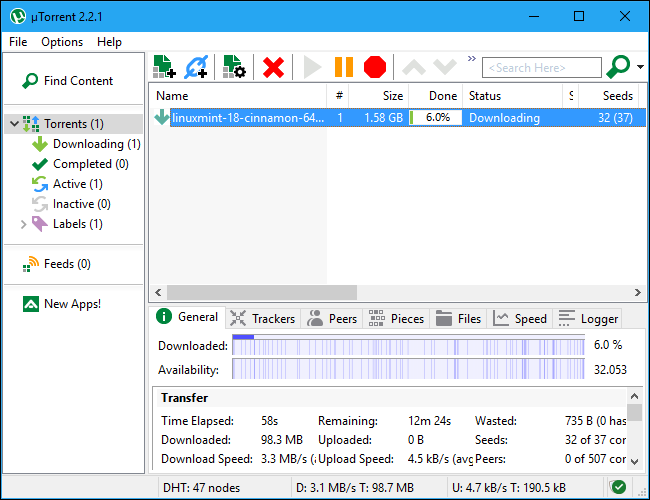Click the Availability pieces bar
Image resolution: width=650 pixels, height=500 pixels.
[x=408, y=369]
